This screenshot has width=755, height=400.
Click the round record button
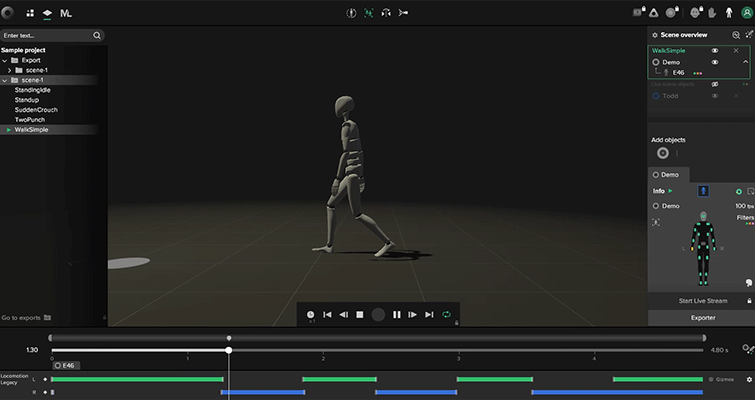(x=378, y=315)
